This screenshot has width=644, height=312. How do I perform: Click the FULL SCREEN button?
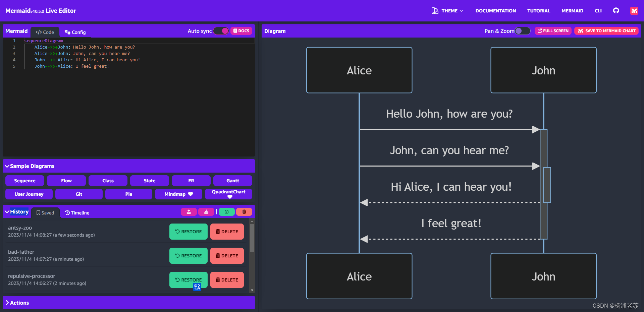[x=553, y=31]
